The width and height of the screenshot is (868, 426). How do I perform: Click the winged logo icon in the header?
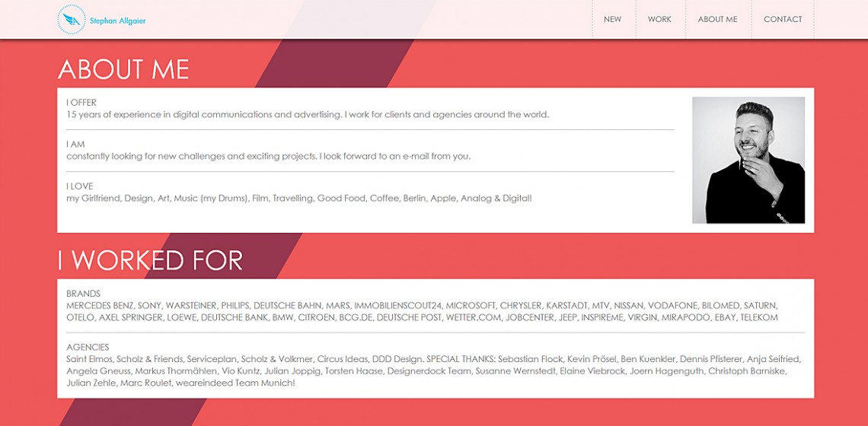click(x=72, y=19)
